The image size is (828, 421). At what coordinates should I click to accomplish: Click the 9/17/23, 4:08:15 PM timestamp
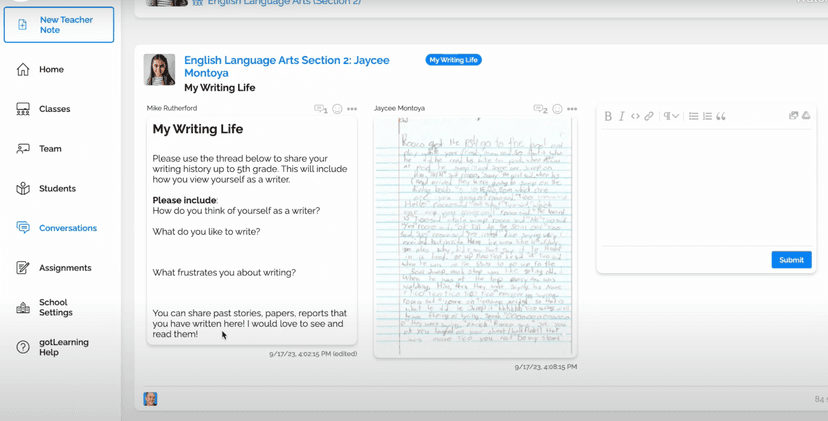(546, 367)
